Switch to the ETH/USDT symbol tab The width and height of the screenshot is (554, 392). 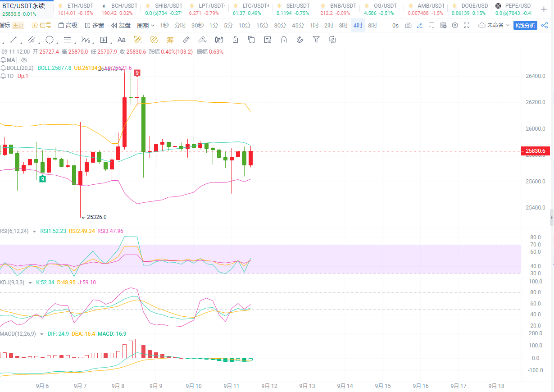76,9
